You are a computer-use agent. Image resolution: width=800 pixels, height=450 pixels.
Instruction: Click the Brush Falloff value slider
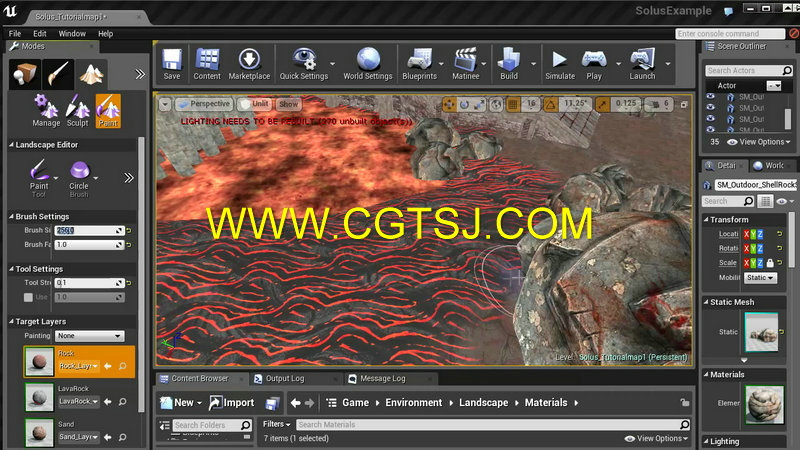tap(89, 245)
